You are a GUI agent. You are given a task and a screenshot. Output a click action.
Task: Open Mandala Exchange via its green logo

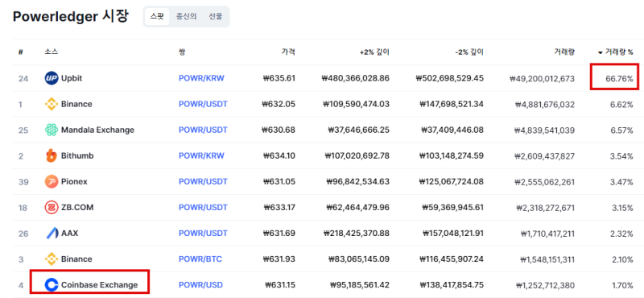[x=52, y=130]
